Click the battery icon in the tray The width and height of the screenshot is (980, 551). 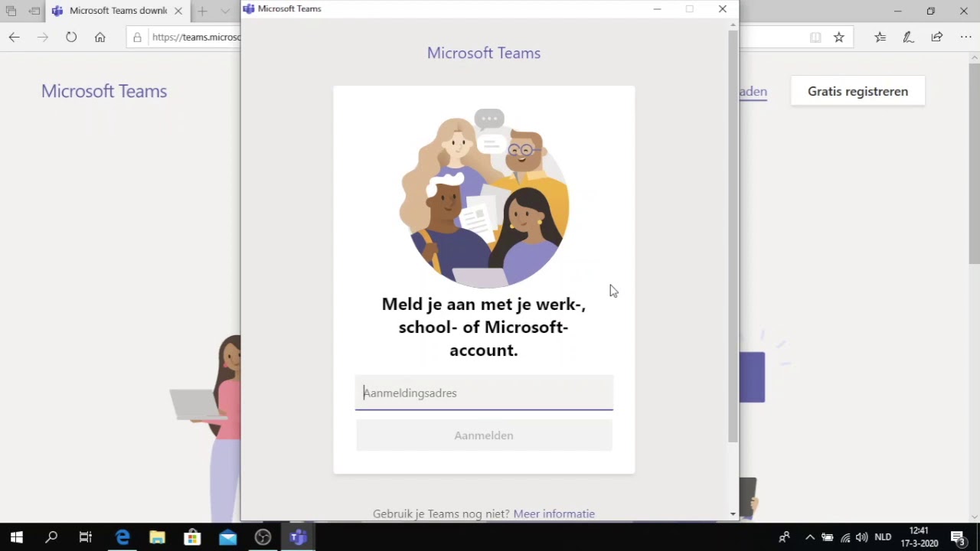[x=828, y=537]
